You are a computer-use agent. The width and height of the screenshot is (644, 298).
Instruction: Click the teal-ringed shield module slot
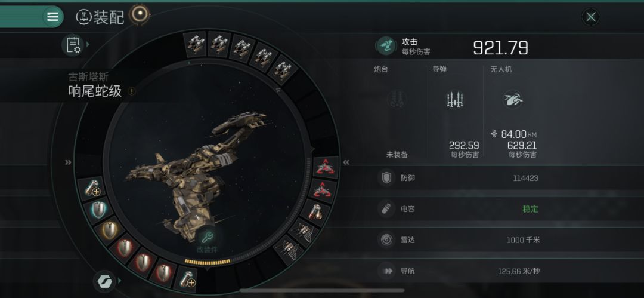coord(100,210)
